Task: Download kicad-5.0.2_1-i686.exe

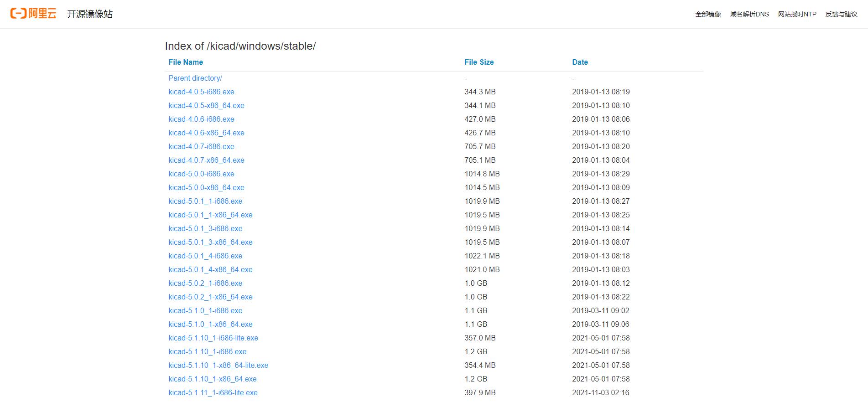Action: tap(205, 283)
